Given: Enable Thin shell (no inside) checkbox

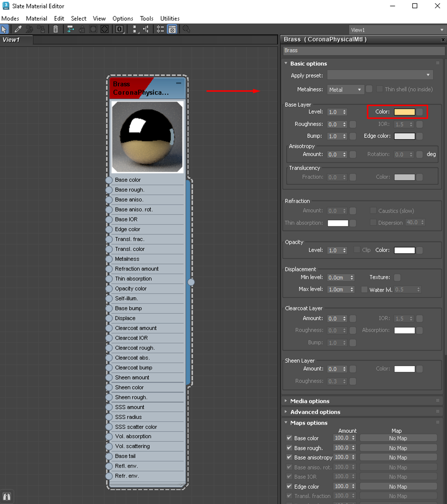Looking at the screenshot, I should point(380,89).
